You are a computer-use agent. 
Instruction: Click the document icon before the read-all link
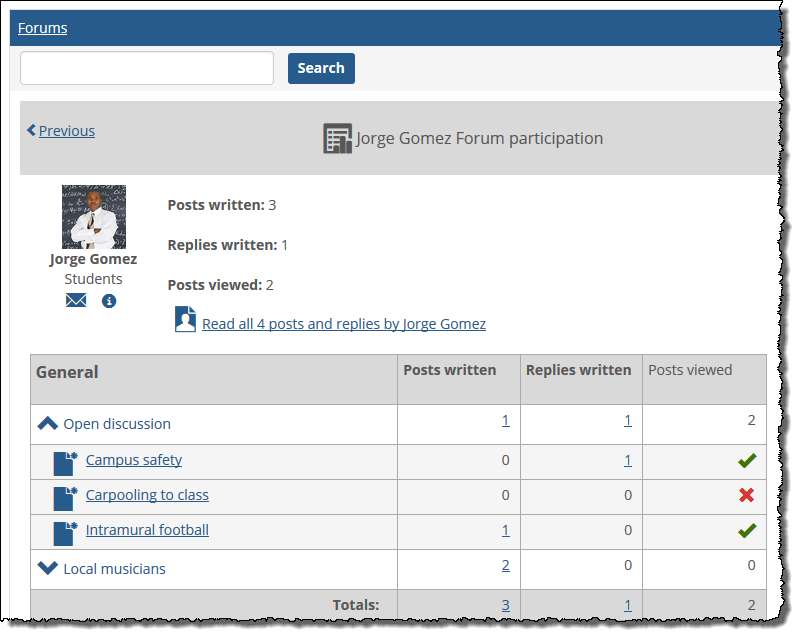pyautogui.click(x=185, y=319)
